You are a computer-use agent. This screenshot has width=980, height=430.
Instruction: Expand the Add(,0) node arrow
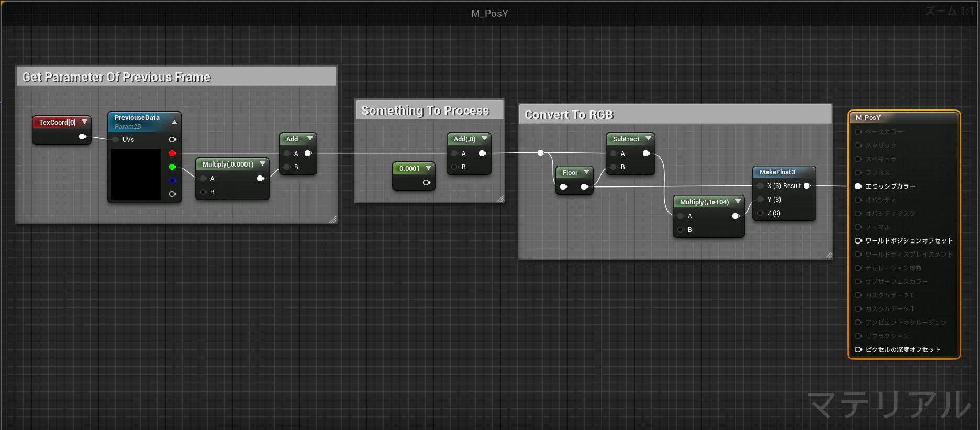pos(484,138)
